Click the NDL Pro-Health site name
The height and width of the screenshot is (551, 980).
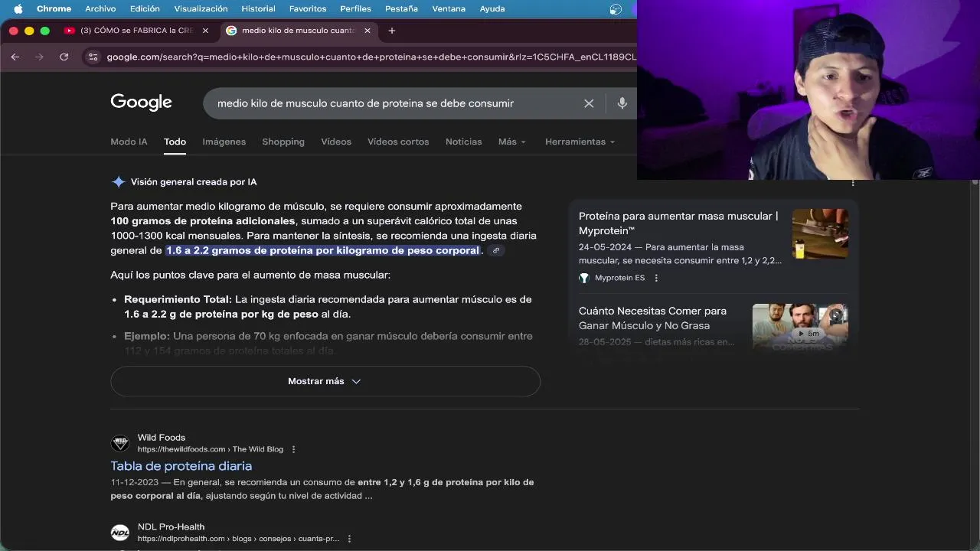point(171,527)
